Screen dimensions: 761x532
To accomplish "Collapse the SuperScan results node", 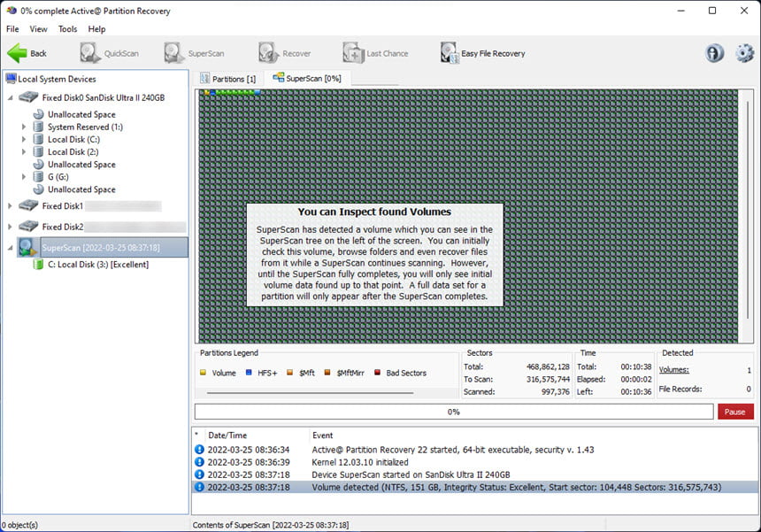I will (x=11, y=248).
